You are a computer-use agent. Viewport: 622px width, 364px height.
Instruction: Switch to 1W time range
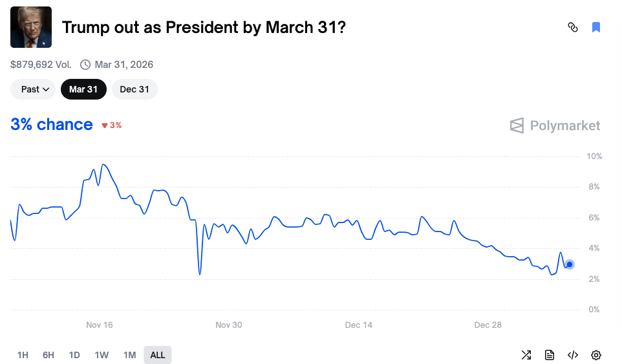[102, 355]
